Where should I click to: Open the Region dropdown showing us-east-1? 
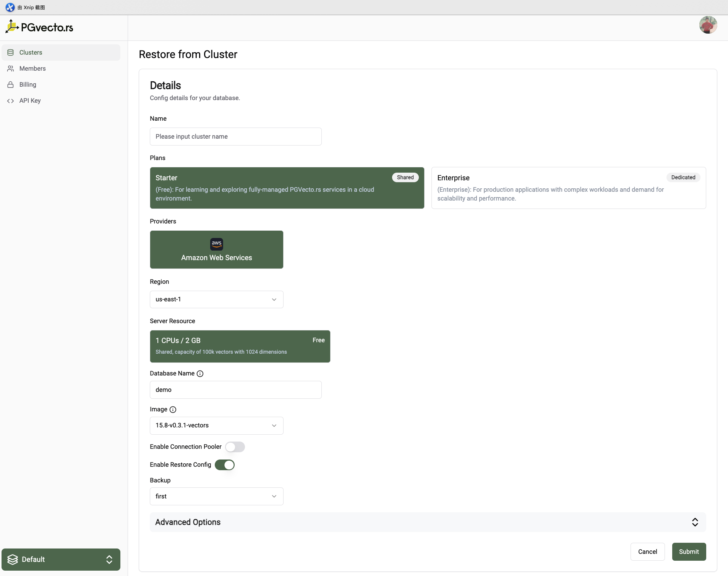(216, 299)
